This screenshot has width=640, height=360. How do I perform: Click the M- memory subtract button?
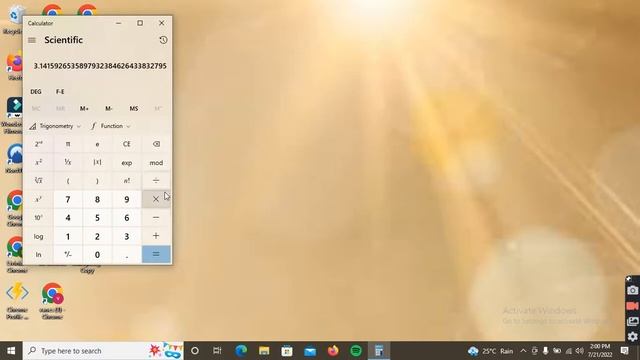(109, 109)
